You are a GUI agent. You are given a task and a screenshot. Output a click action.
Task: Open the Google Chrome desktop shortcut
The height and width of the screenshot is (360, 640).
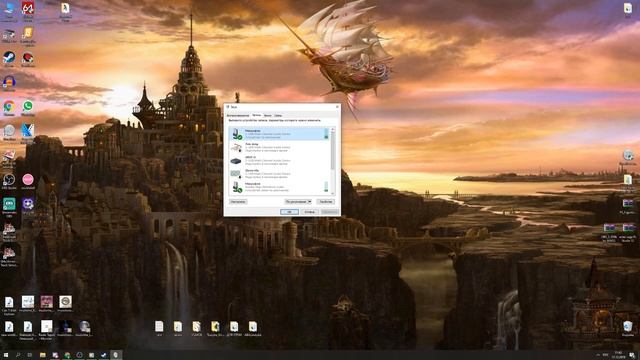click(x=9, y=108)
